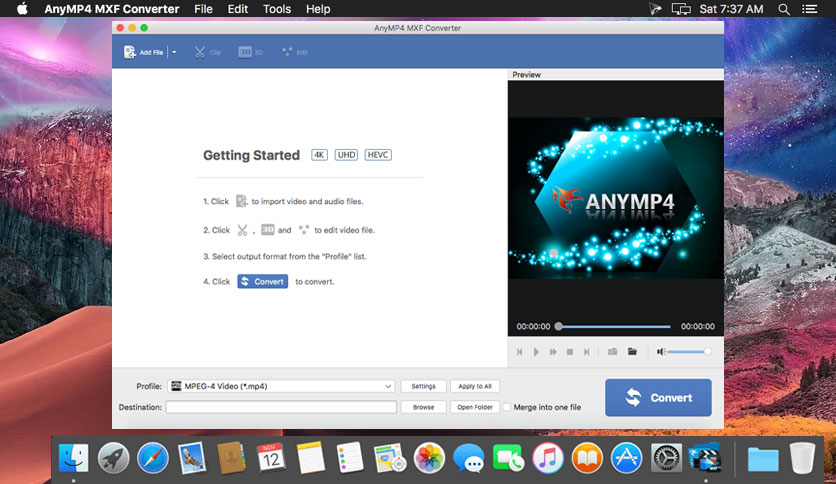Open Notification Center in menu bar
The image size is (836, 484).
tap(810, 9)
